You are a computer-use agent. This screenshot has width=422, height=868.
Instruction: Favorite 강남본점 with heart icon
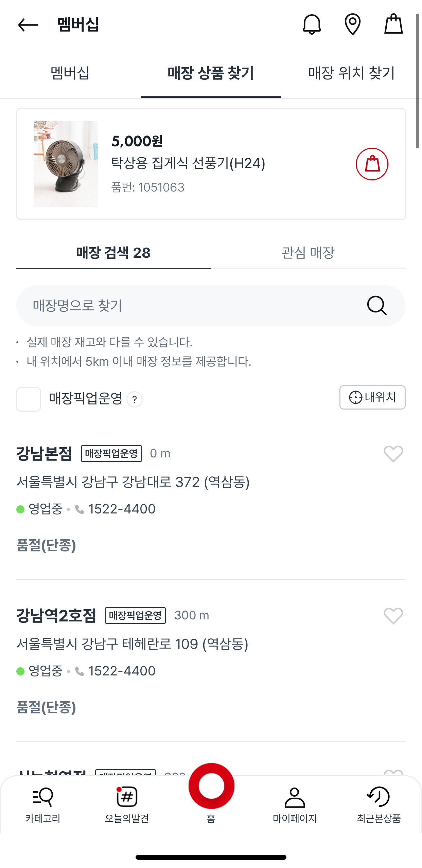pyautogui.click(x=393, y=454)
